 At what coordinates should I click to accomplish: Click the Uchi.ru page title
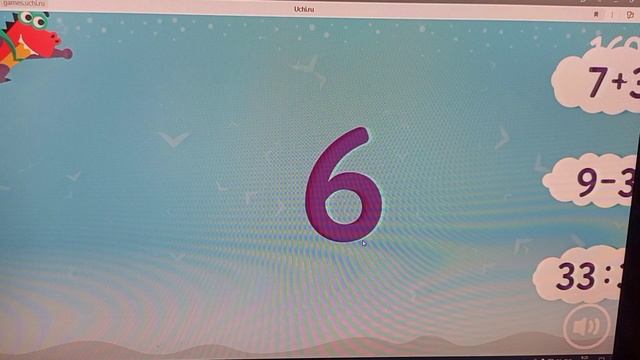(304, 9)
